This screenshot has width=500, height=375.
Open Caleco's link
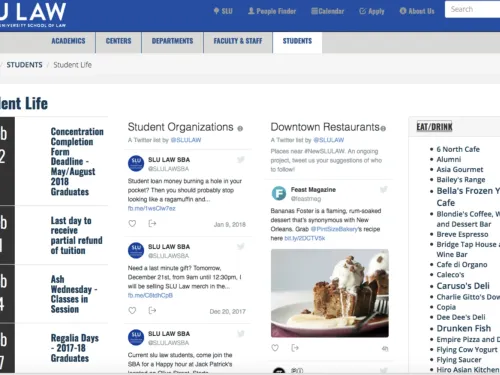click(450, 275)
